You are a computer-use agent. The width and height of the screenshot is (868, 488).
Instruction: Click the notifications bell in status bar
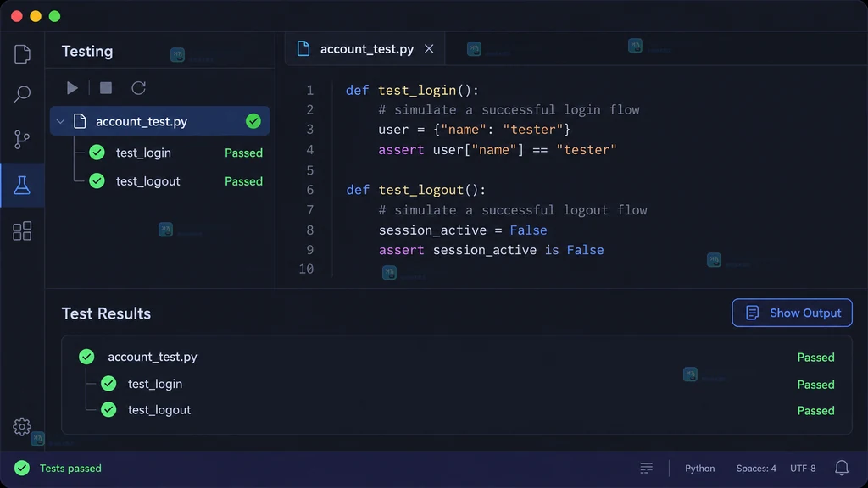pos(842,468)
